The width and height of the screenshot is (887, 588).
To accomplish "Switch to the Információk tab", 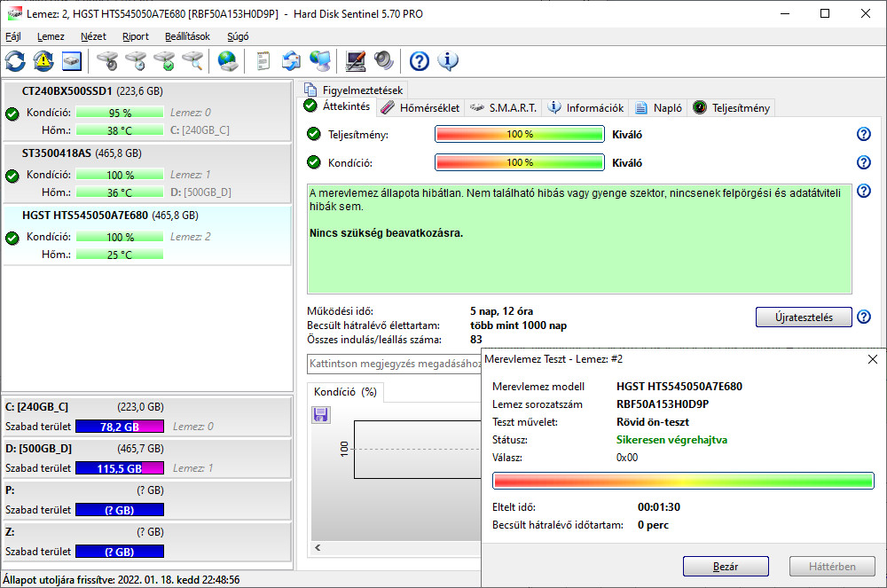I will (586, 108).
